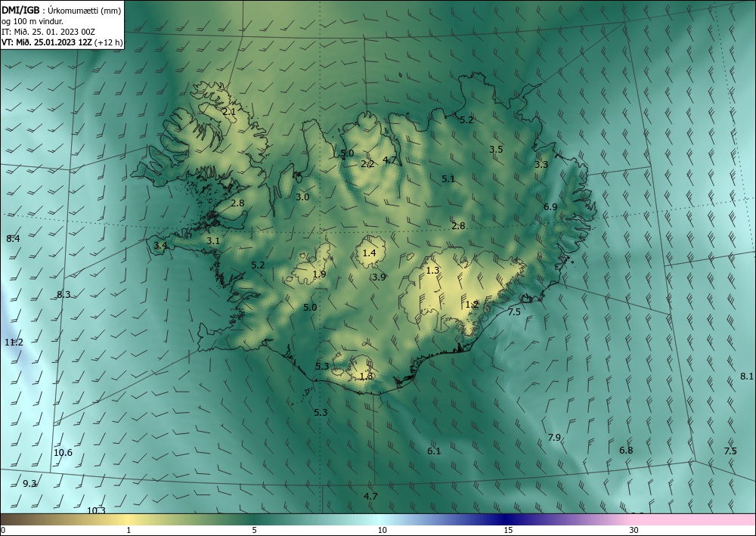The height and width of the screenshot is (536, 756).
Task: Click the 30 label on the colour scale
Action: [x=634, y=531]
